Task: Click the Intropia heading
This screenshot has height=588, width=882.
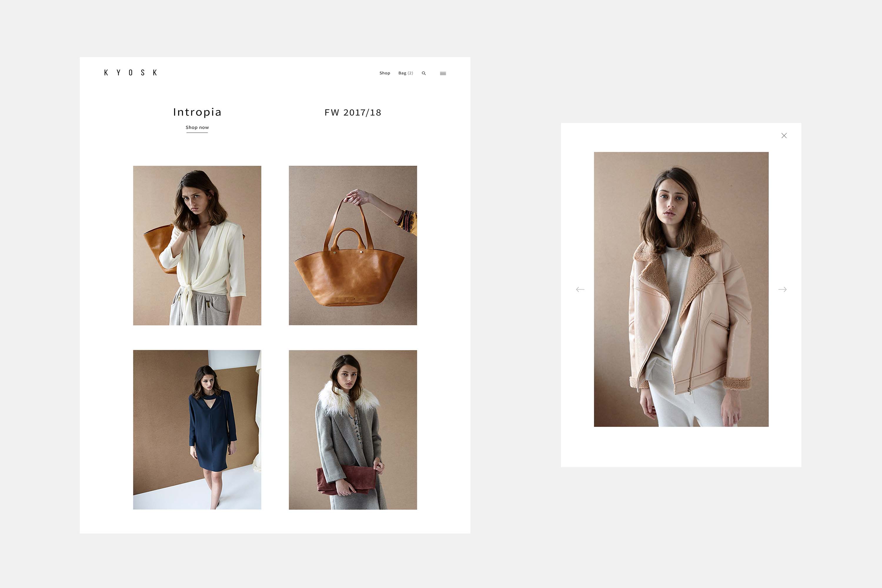Action: 197,112
